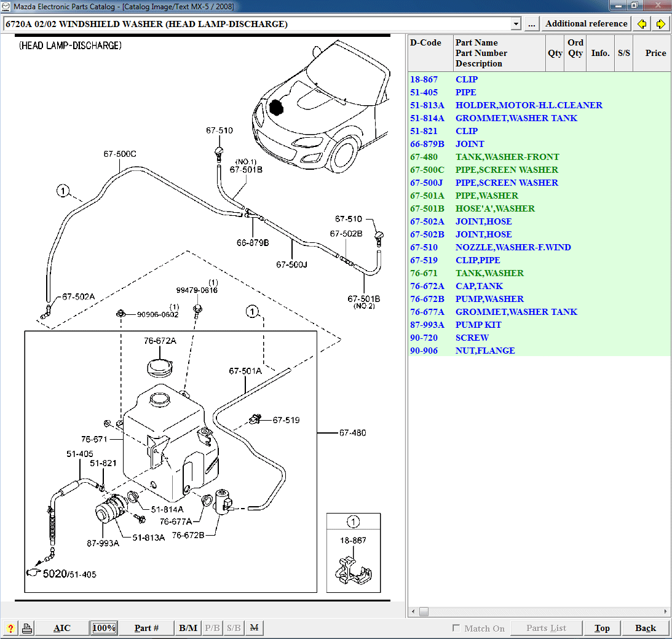Select 67-501A PIPE,WASHER row
Viewport: 672px width, 639px height.
point(539,196)
